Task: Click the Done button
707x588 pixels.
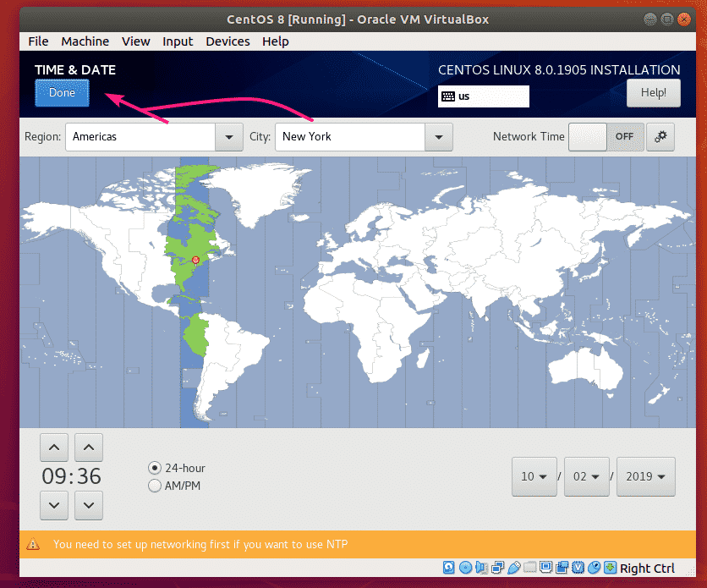Action: point(63,93)
